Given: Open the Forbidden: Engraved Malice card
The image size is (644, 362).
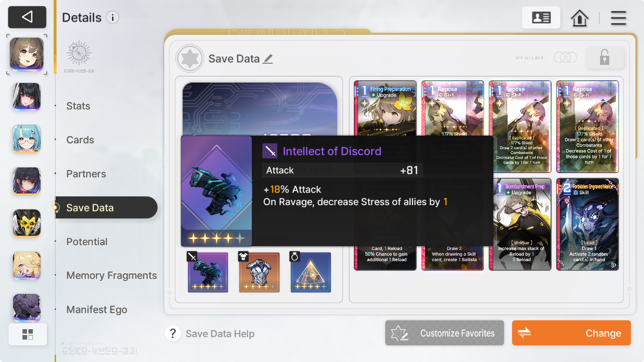Looking at the screenshot, I should click(587, 224).
